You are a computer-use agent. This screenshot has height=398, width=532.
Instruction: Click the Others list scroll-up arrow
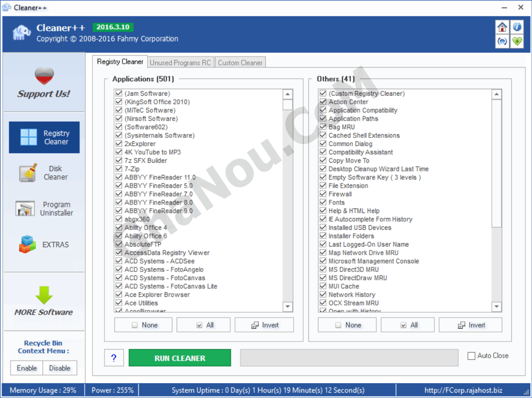click(x=497, y=94)
